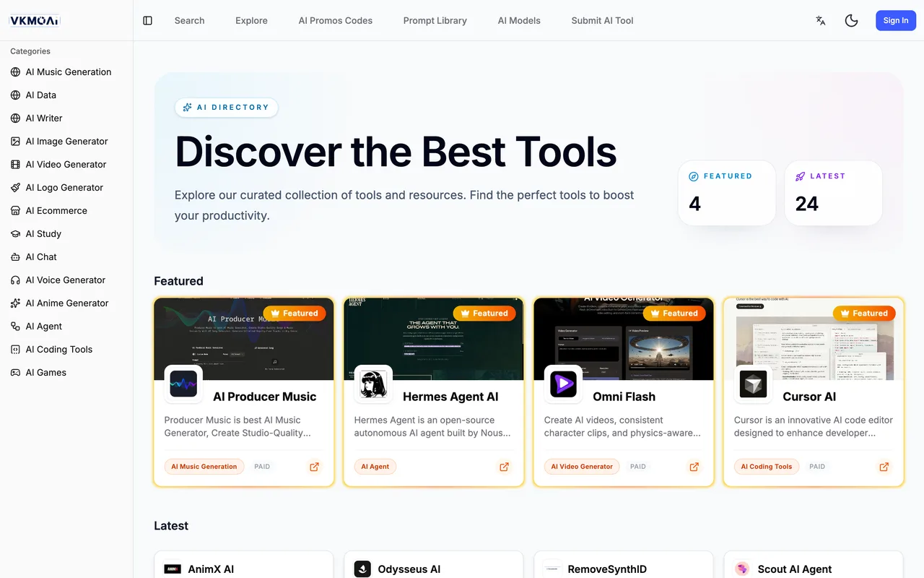Click the AI DIRECTORY badge
924x578 pixels.
coord(226,108)
